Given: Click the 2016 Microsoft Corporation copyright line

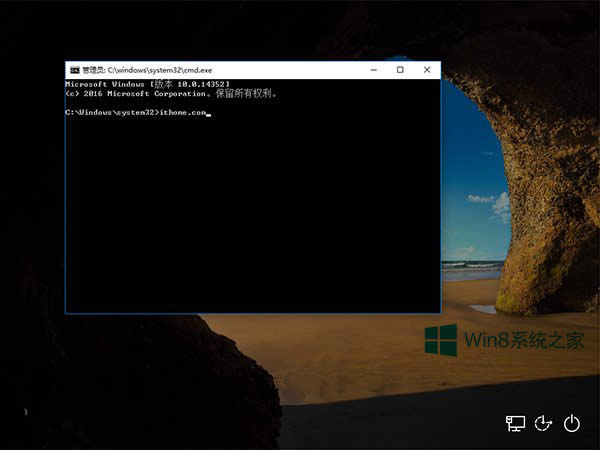Looking at the screenshot, I should (171, 93).
